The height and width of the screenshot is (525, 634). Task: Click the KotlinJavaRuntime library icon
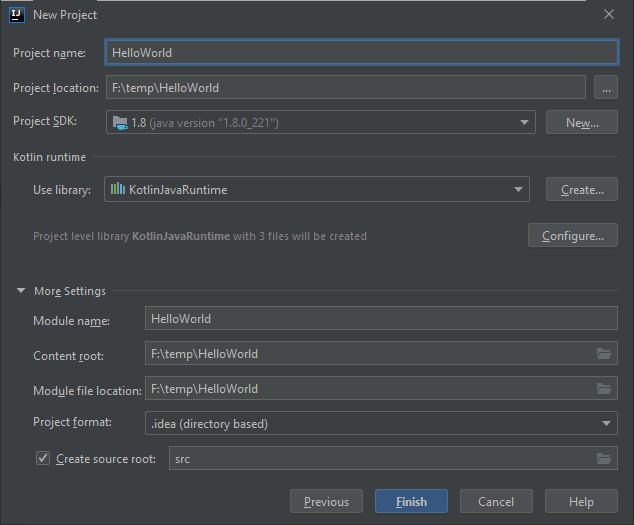pyautogui.click(x=118, y=189)
